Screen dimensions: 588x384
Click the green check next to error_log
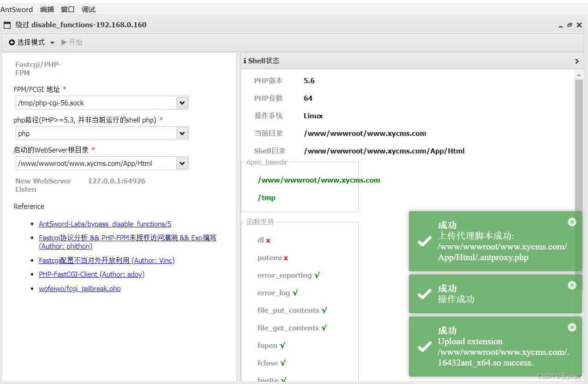(x=295, y=293)
